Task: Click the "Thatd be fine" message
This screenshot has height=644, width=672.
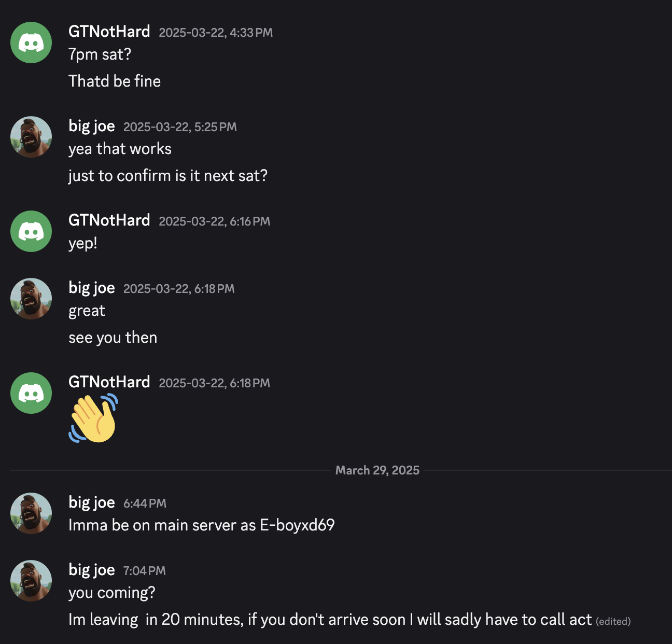Action: tap(115, 81)
